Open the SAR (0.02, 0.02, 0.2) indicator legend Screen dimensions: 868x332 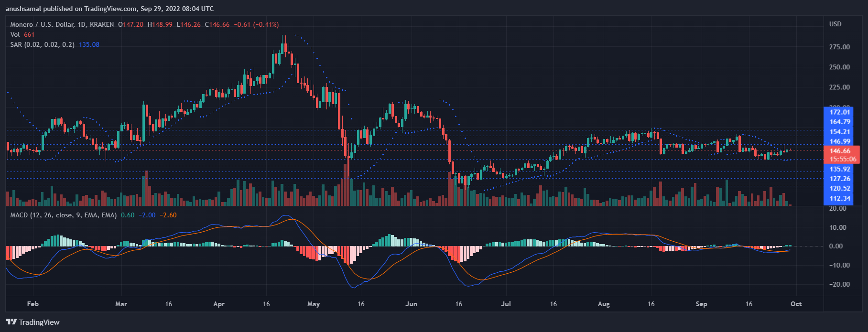(42, 44)
